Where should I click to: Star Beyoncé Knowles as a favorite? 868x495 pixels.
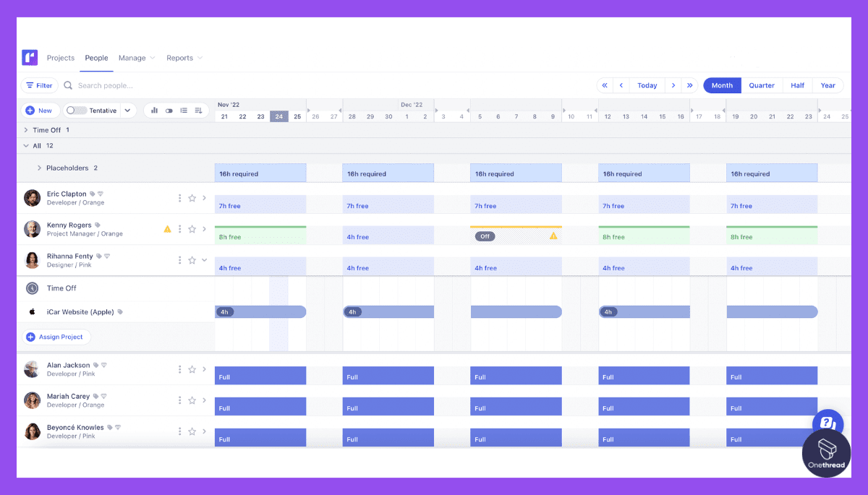click(x=192, y=431)
